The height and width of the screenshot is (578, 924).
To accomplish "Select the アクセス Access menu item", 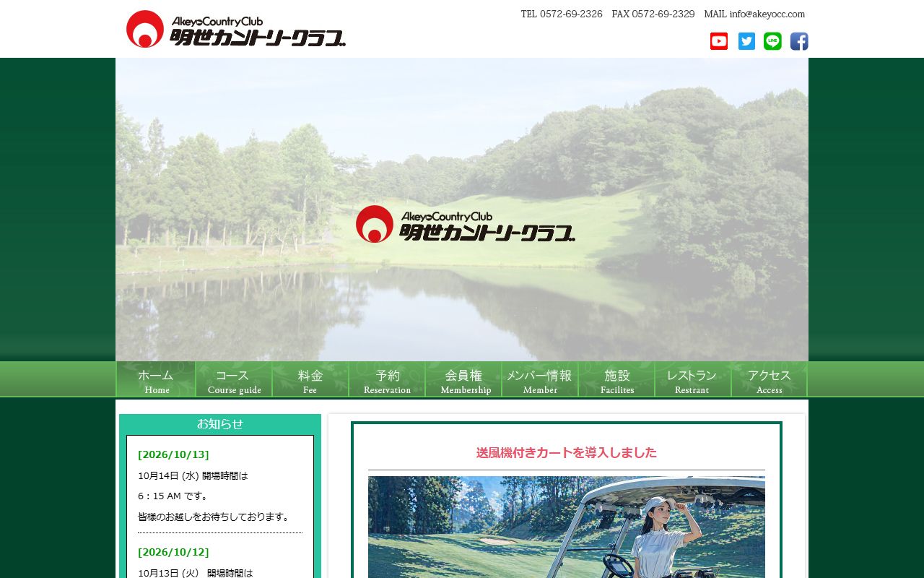I will click(769, 379).
